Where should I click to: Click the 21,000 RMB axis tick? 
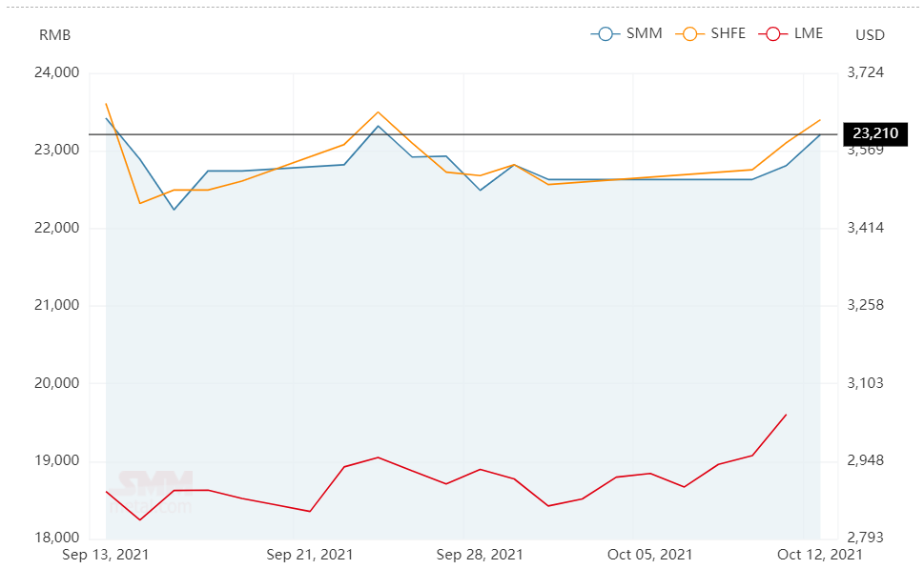(x=56, y=305)
